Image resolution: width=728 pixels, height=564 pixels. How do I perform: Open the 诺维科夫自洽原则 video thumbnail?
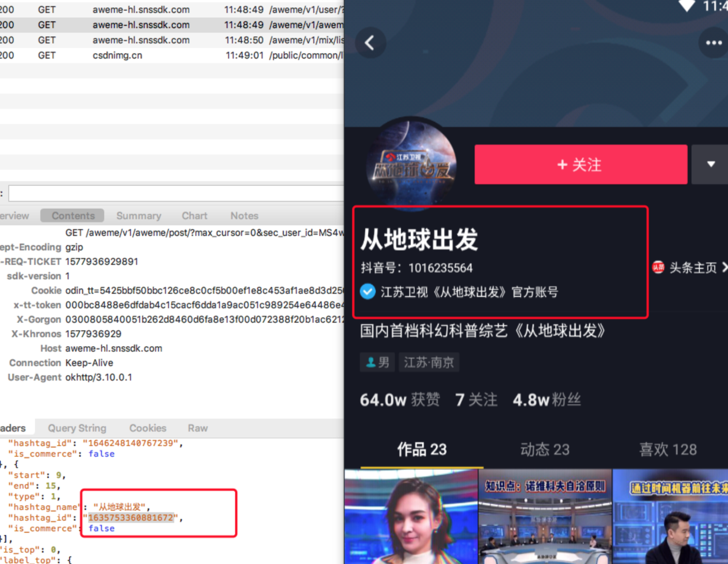tap(545, 516)
